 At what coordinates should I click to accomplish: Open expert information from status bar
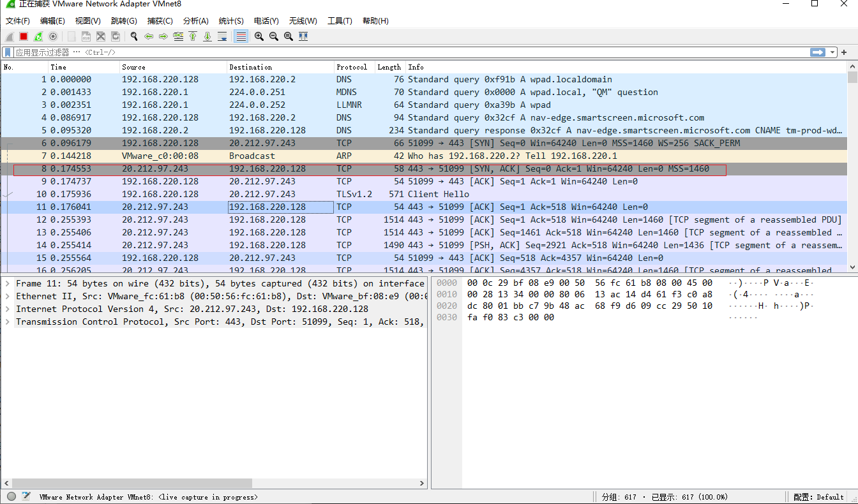pos(11,496)
